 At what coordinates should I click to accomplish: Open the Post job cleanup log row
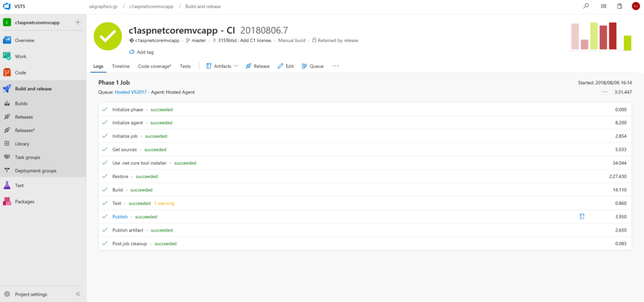click(x=365, y=243)
